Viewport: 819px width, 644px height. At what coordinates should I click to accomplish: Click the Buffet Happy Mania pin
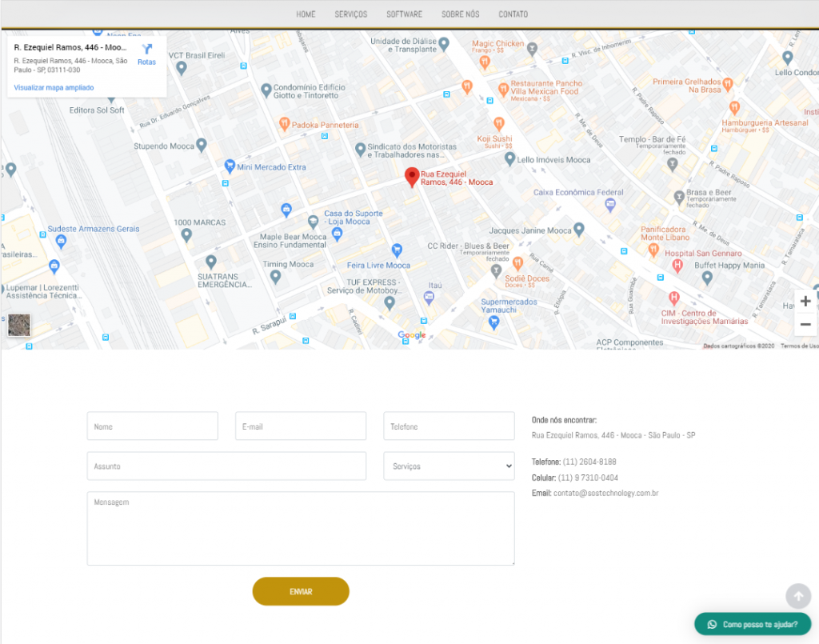[707, 278]
